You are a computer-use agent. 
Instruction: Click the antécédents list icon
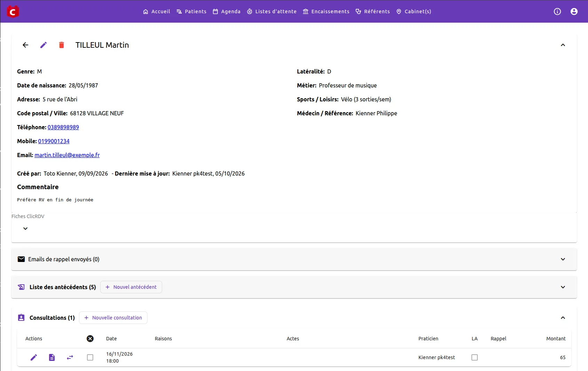coord(21,287)
